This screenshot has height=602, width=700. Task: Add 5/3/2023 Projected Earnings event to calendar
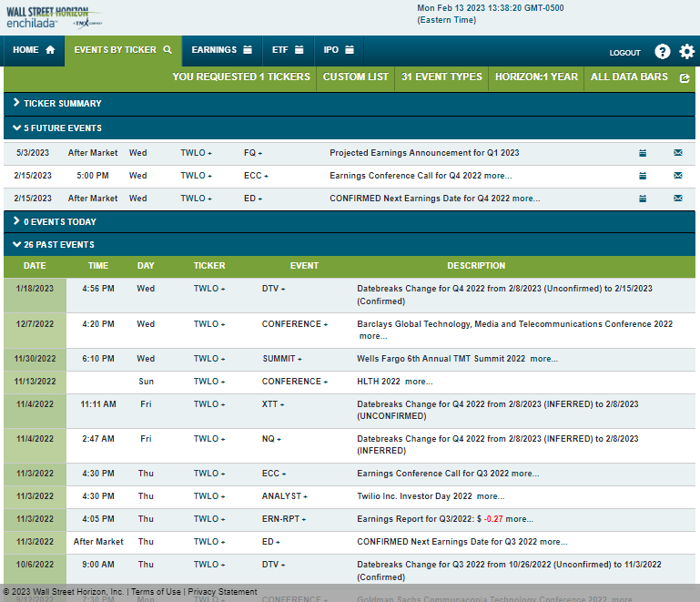click(x=643, y=153)
